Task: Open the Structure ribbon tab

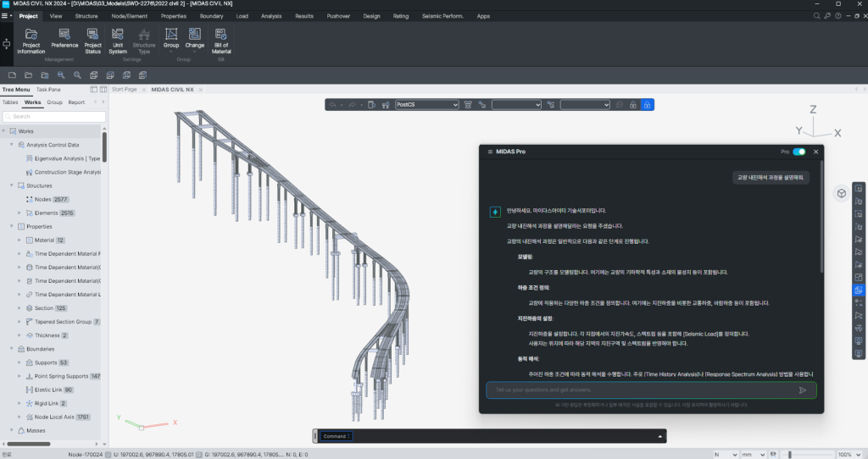Action: (86, 16)
